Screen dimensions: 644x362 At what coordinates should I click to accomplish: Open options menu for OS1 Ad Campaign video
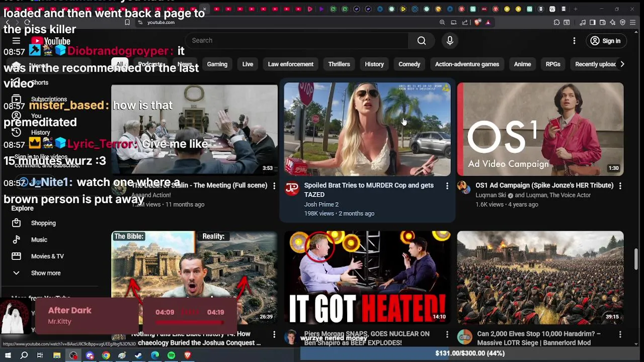(620, 186)
